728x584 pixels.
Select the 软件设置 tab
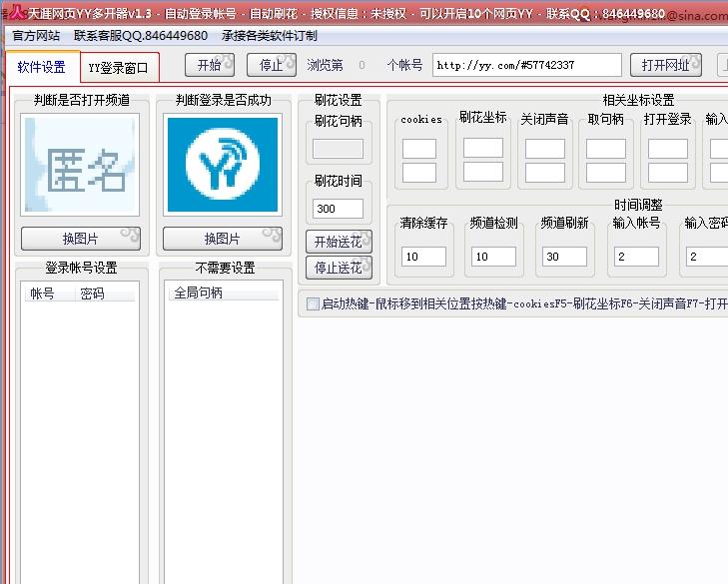pos(42,67)
